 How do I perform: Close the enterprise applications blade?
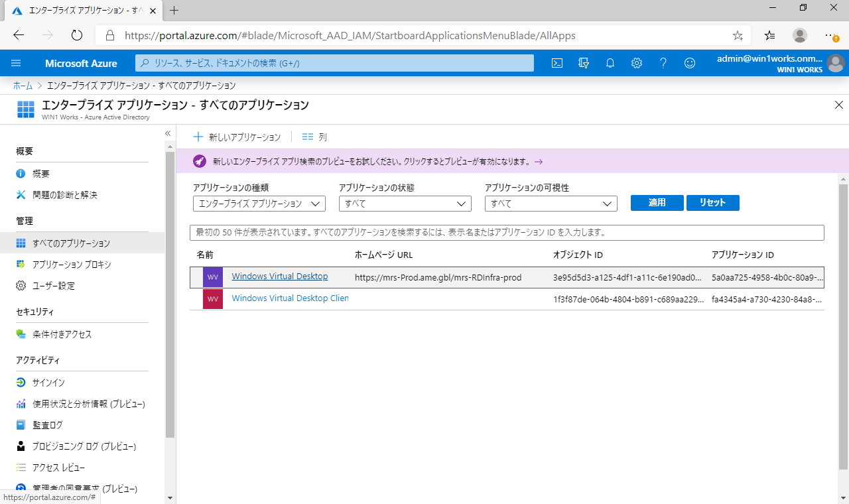(x=839, y=105)
